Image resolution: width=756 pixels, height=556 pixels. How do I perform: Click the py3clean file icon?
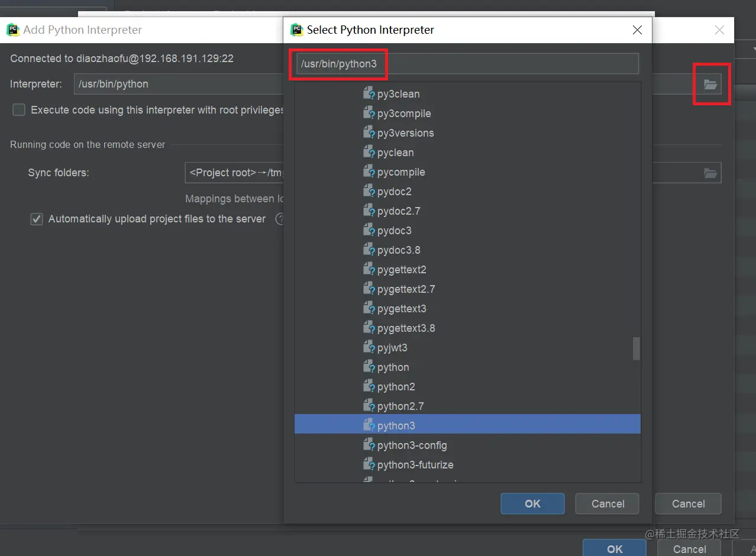369,93
